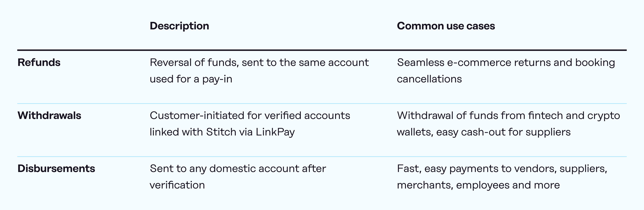Click 'Seamless e-commerce returns and booking' text
The height and width of the screenshot is (210, 644).
(506, 62)
